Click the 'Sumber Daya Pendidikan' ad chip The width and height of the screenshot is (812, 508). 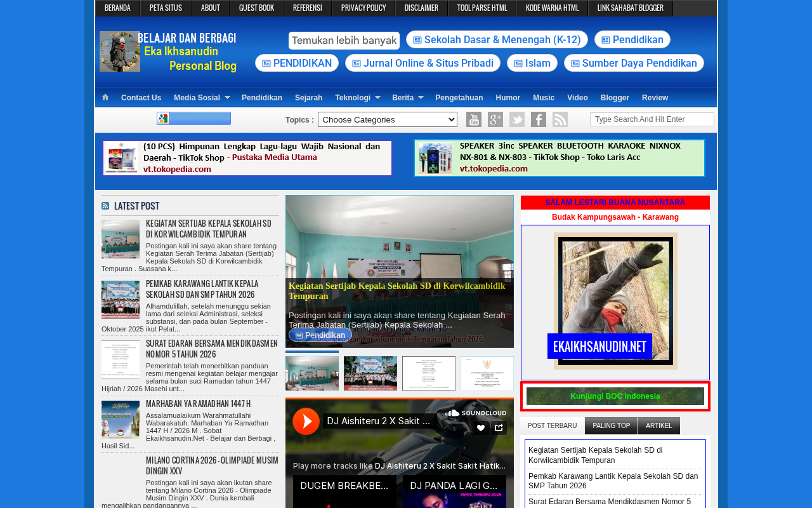coord(634,63)
